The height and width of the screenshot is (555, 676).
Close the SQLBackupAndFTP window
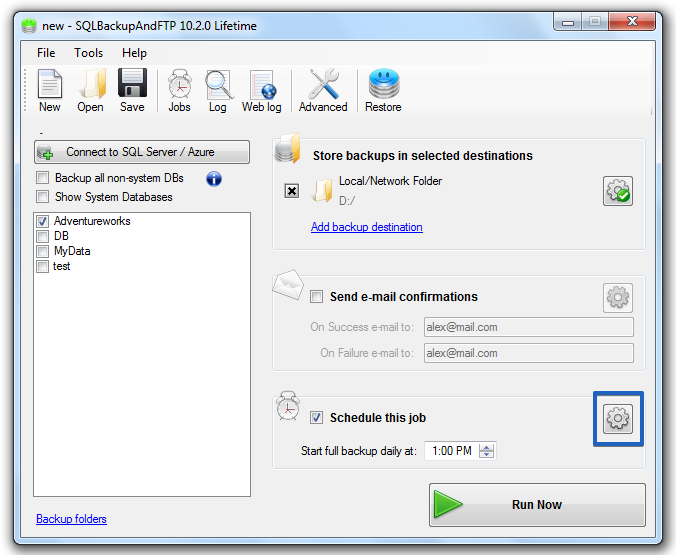(632, 22)
